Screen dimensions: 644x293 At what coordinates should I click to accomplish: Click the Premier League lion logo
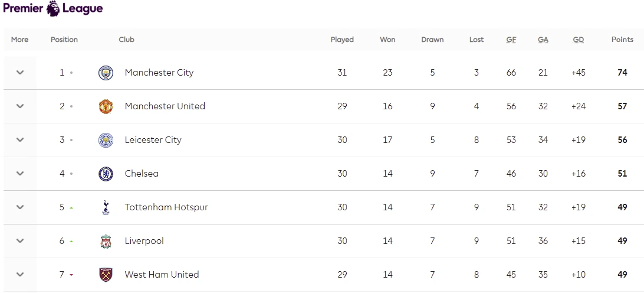(x=53, y=8)
